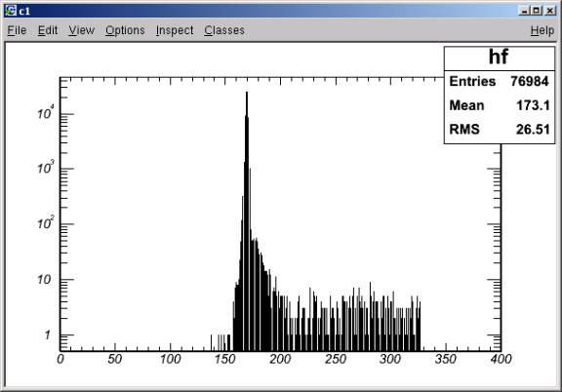
Task: Click the x-axis label 150
Action: [x=225, y=359]
